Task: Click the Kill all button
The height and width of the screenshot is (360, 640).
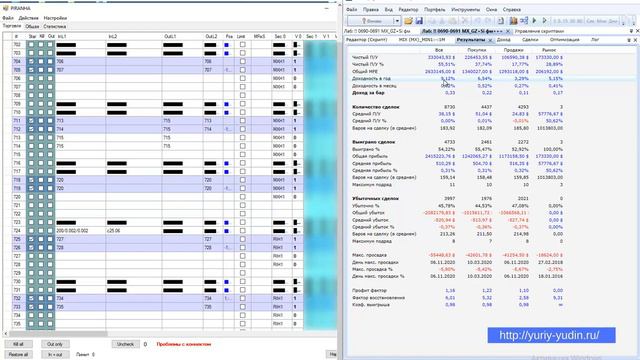Action: 18,344
